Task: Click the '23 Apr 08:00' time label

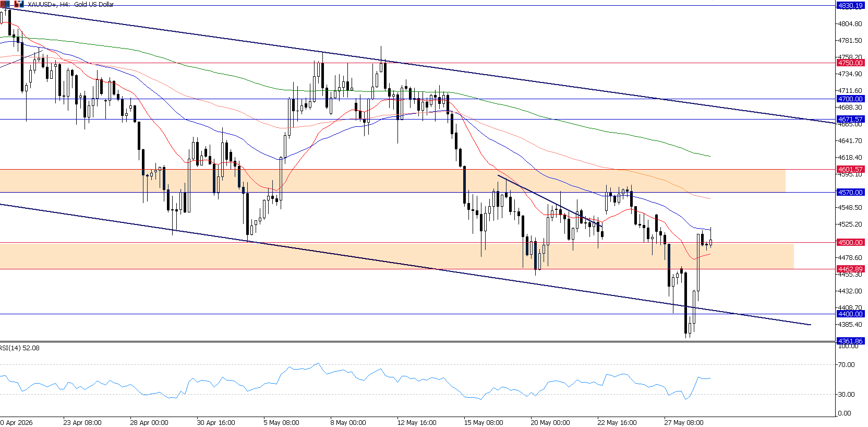Action: [x=82, y=423]
